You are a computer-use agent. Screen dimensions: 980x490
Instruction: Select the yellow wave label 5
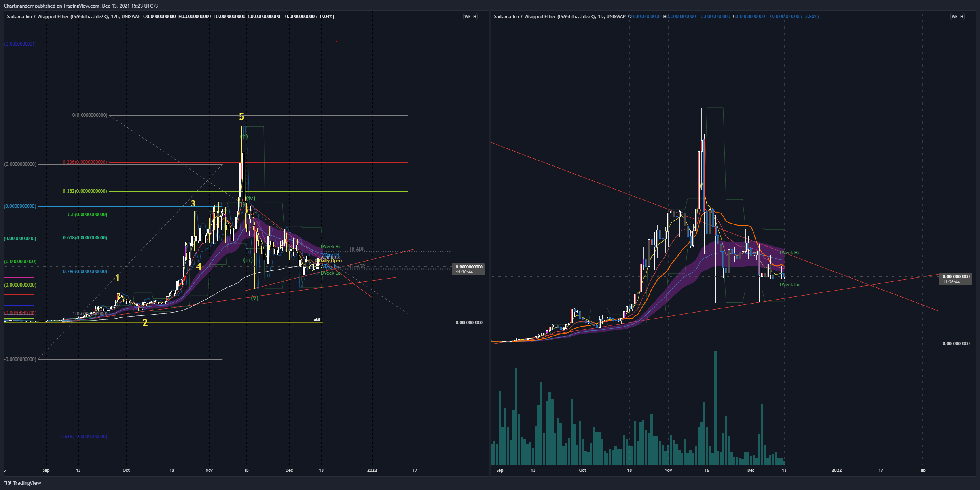241,117
